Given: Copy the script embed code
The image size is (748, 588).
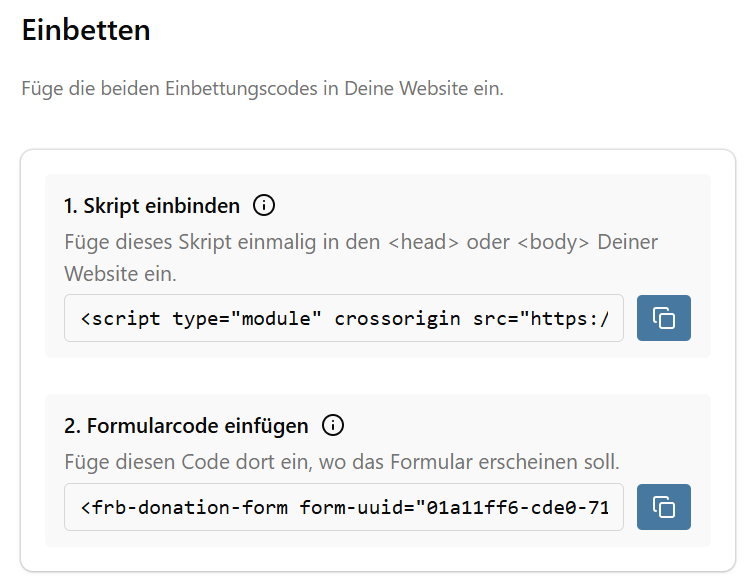Looking at the screenshot, I should [x=664, y=318].
